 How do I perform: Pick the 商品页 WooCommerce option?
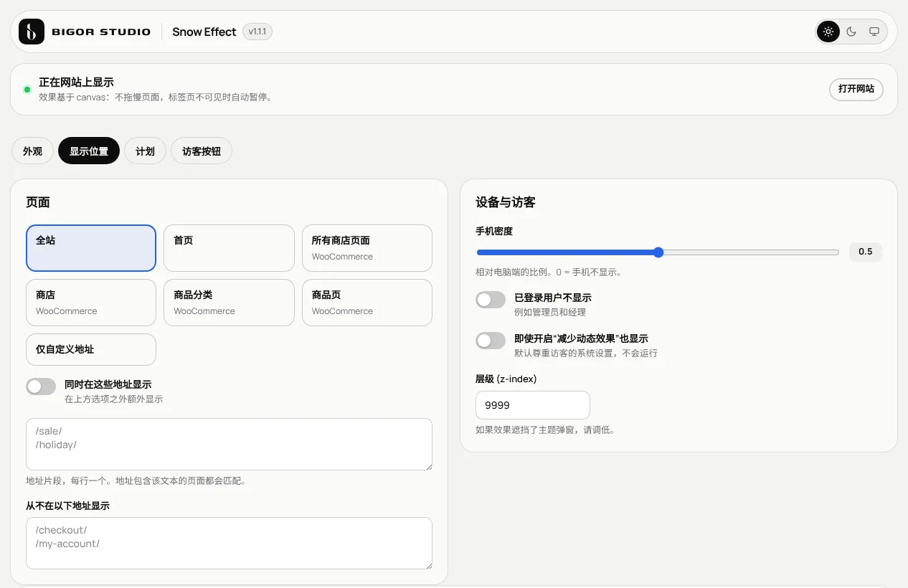[x=367, y=303]
